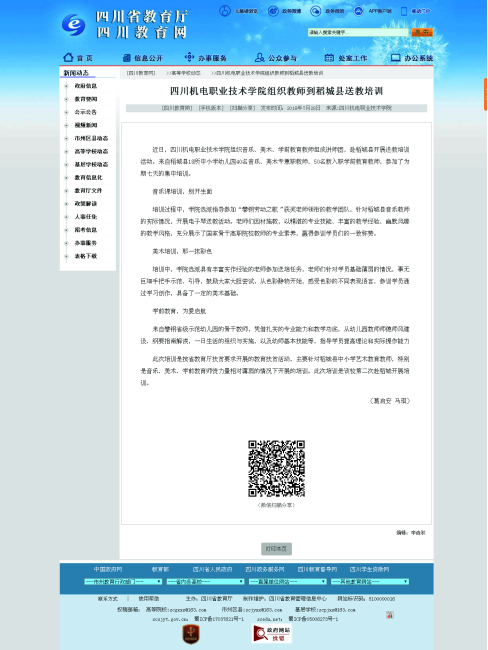Open 招考信息 in the sidebar
The height and width of the screenshot is (650, 488).
pos(86,230)
